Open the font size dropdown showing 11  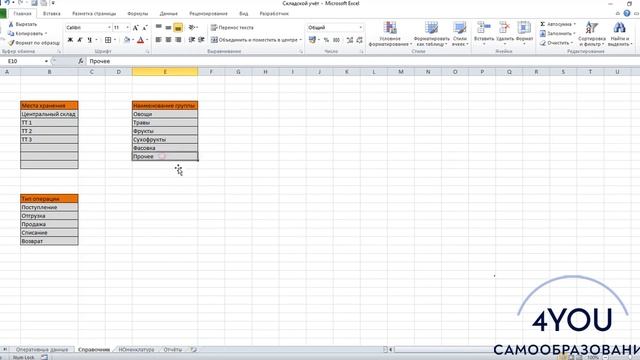tap(127, 27)
